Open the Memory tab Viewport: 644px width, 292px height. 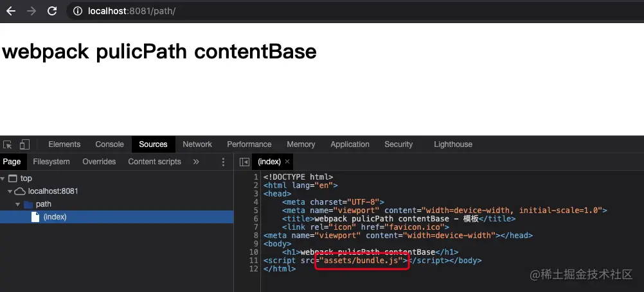301,144
